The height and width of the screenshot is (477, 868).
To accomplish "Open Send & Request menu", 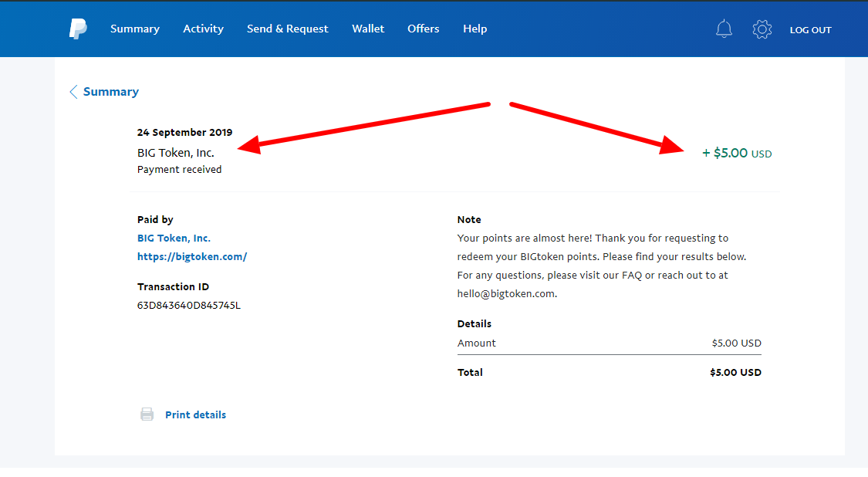I will (287, 29).
